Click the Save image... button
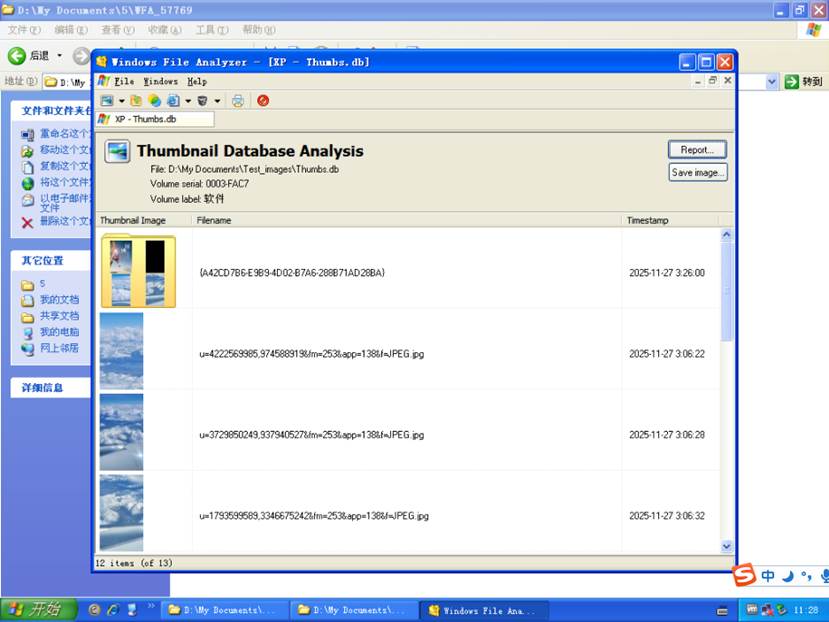 click(x=697, y=172)
